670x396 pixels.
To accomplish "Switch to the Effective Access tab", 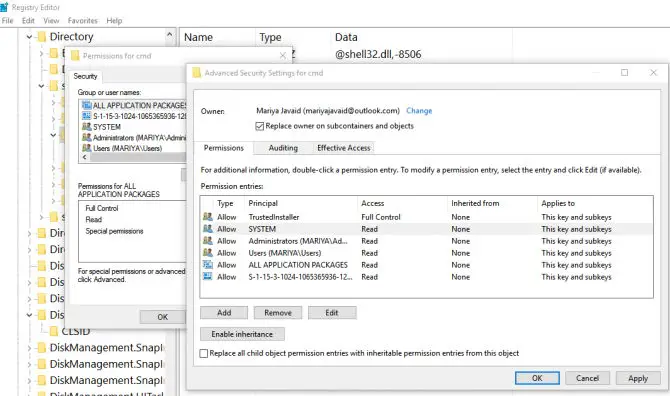I will [x=344, y=148].
